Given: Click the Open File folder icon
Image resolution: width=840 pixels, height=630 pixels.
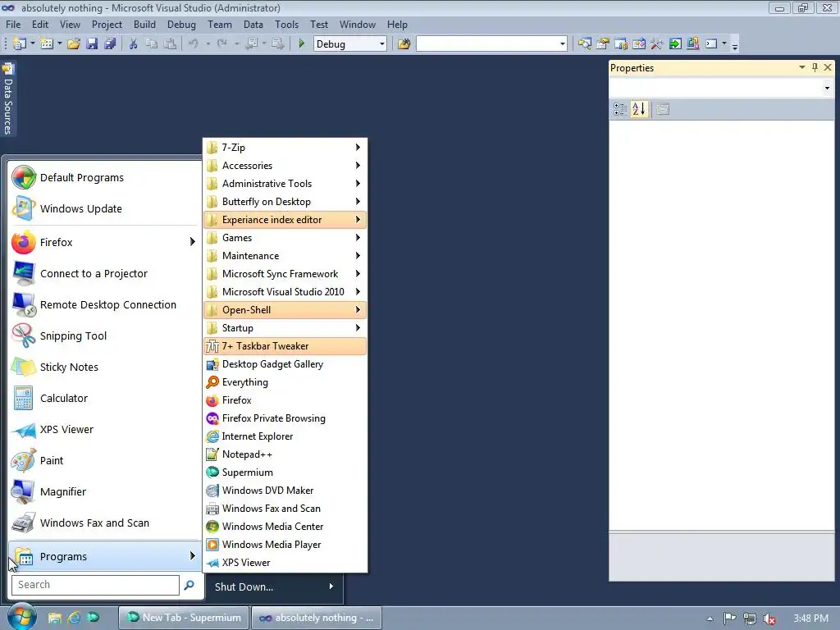Looking at the screenshot, I should (74, 44).
